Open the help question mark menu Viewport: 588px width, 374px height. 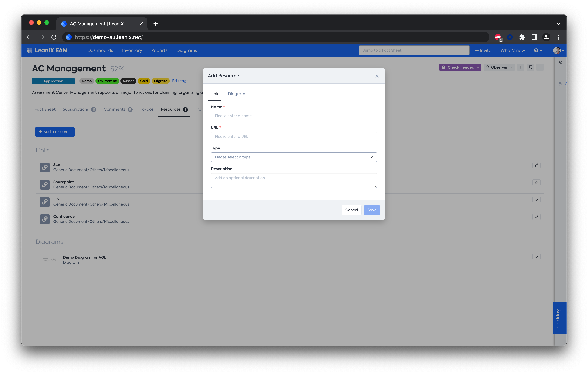coord(538,50)
